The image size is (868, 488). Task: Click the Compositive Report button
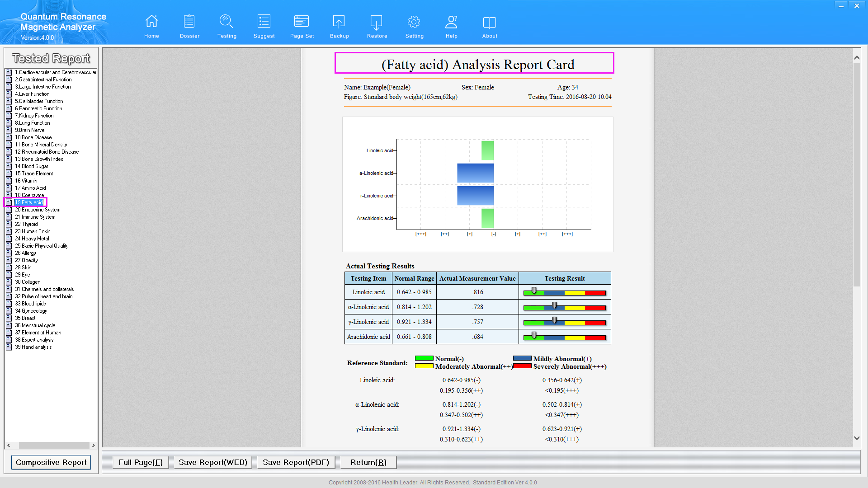pos(51,462)
